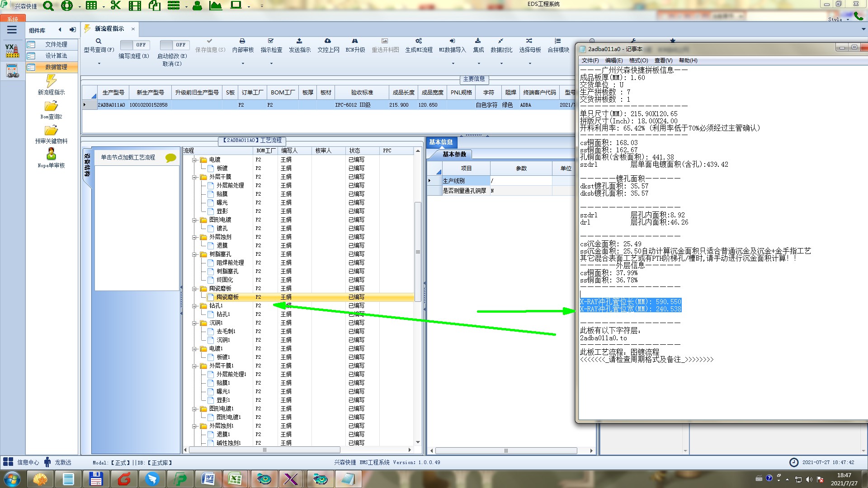Click the copy pages icon in top bar
The height and width of the screenshot is (488, 868).
[155, 6]
